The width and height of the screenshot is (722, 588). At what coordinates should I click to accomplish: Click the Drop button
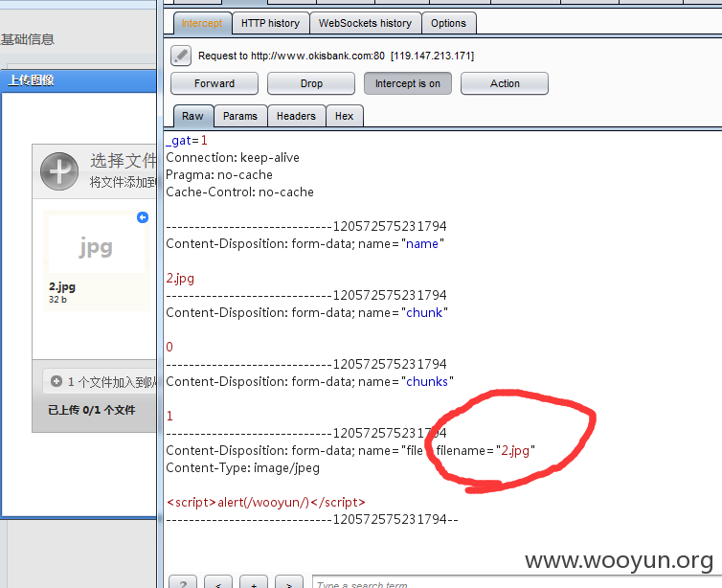(311, 83)
